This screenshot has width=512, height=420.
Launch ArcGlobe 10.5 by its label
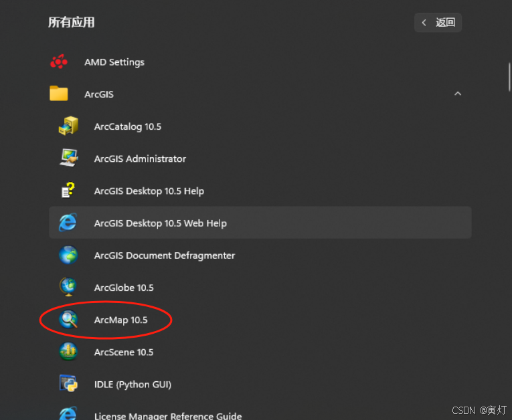tap(124, 288)
